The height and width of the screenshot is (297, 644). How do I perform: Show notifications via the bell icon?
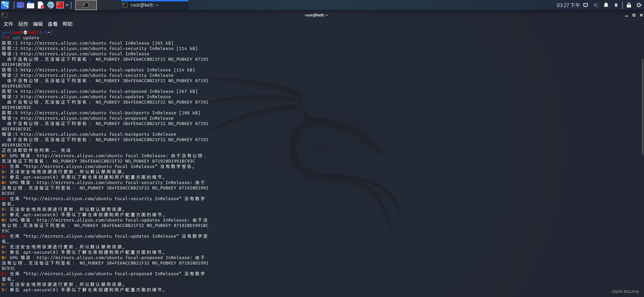606,5
